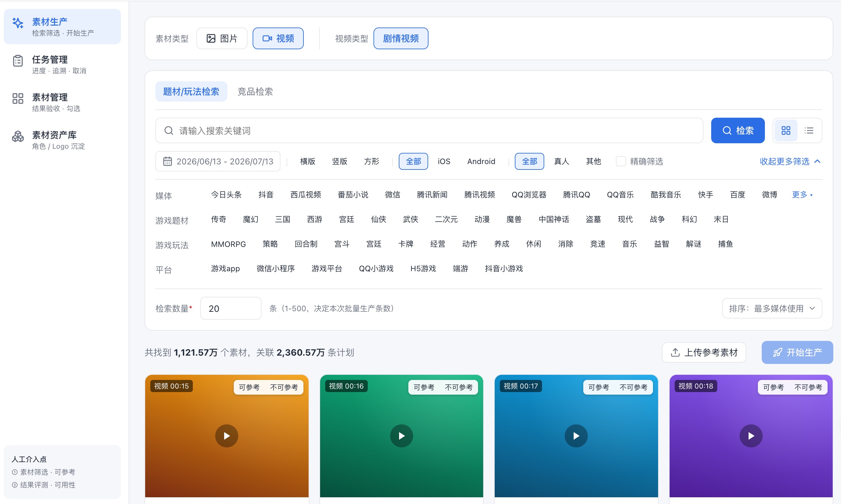Viewport: 841px width, 504px height.
Task: Select 剧情视频 video type
Action: (401, 38)
